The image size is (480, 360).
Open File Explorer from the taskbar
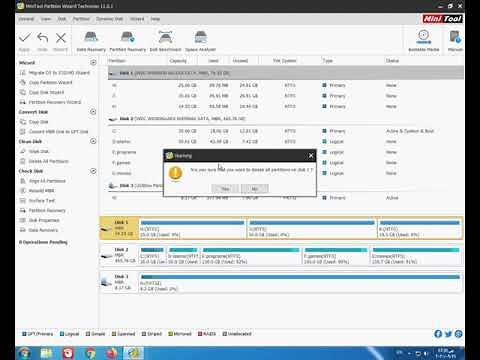coord(46,353)
